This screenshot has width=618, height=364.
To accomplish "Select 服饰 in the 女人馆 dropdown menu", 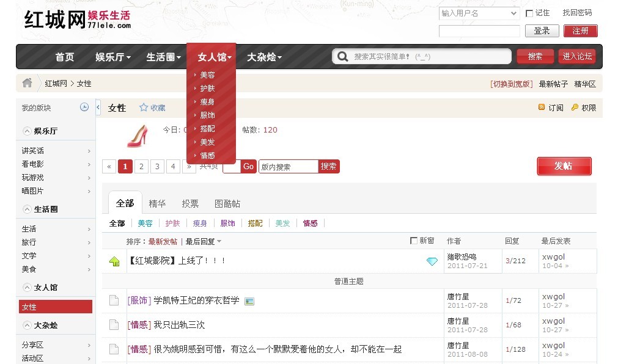I will pyautogui.click(x=207, y=115).
